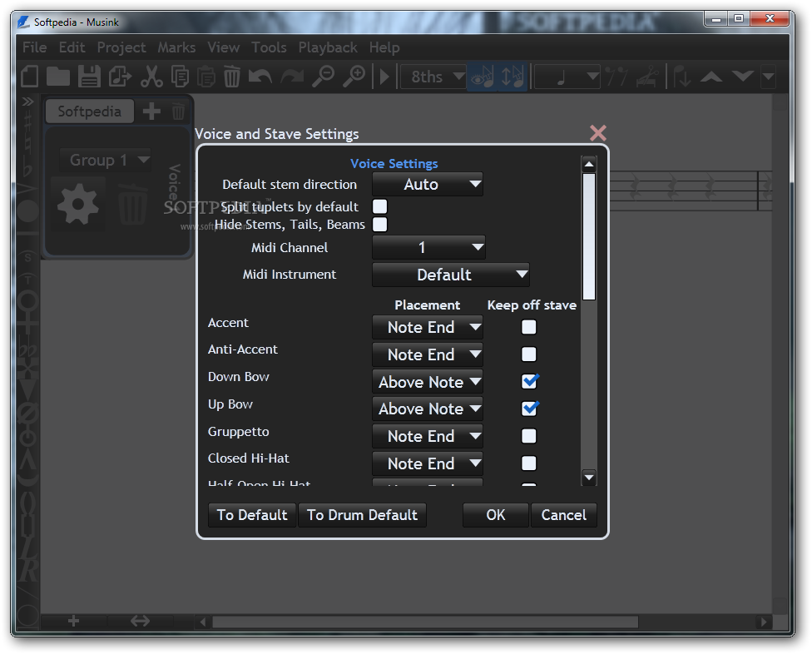812x654 pixels.
Task: Redo the last action
Action: [292, 77]
